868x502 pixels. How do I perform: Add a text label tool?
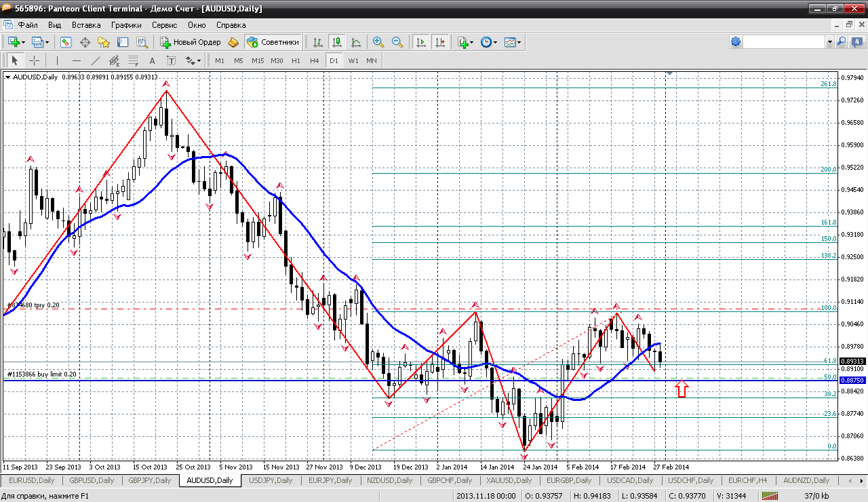point(153,60)
